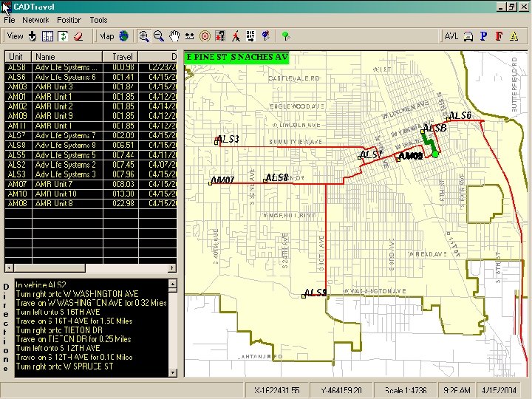Click the green refresh arrows icon

coord(63,36)
